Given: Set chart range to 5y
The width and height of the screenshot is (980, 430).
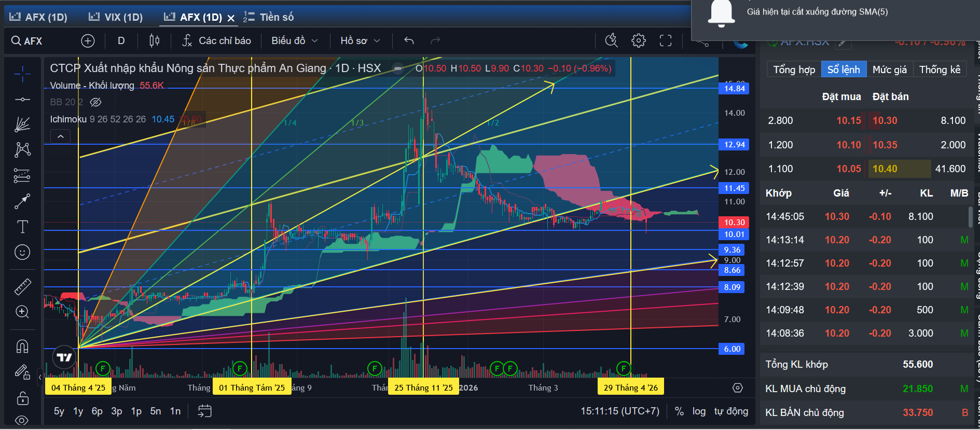Looking at the screenshot, I should pyautogui.click(x=59, y=411).
